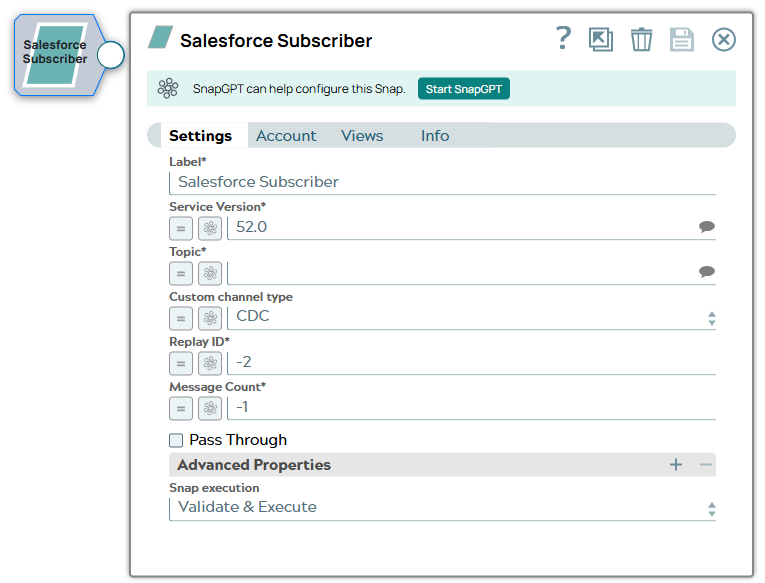Click the Message Count field showing -1
This screenshot has width=765, height=583.
tap(471, 407)
